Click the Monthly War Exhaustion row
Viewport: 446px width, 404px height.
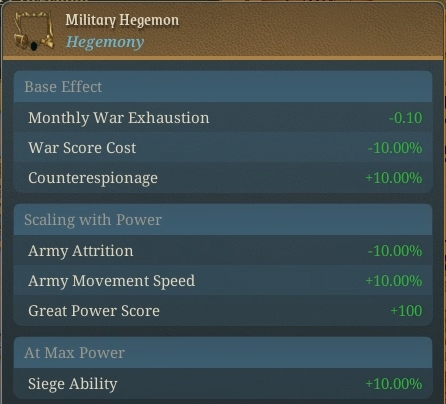tap(223, 117)
